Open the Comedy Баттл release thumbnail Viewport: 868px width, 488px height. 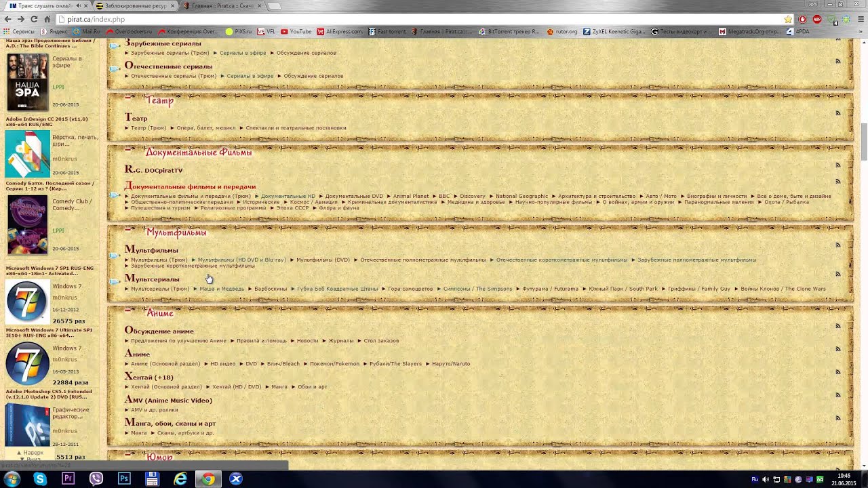[28, 226]
